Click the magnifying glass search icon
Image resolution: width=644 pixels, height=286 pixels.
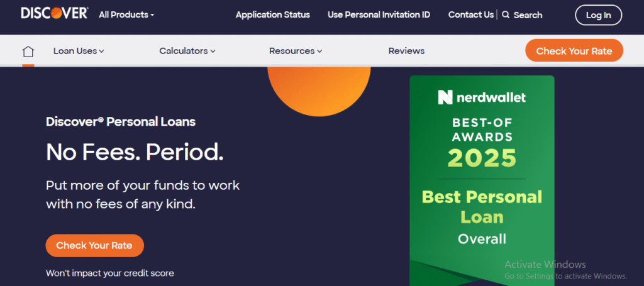pos(506,14)
